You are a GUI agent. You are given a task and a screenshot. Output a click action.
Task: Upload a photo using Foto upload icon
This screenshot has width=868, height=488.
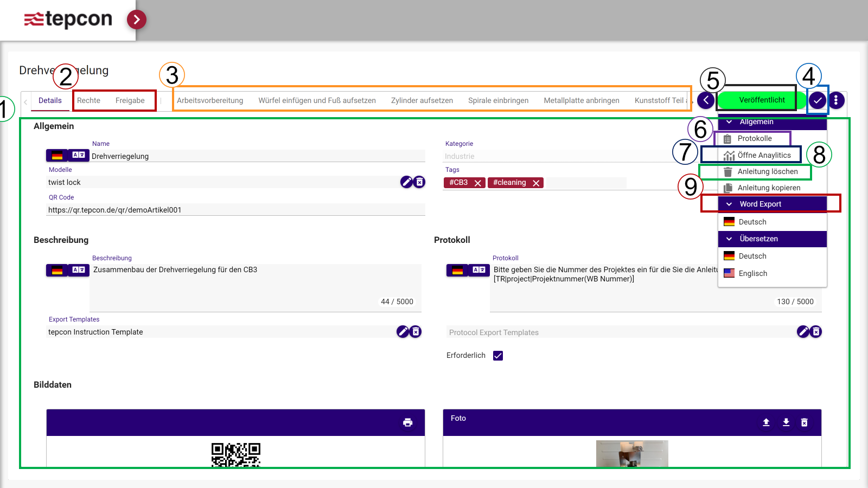coord(766,422)
